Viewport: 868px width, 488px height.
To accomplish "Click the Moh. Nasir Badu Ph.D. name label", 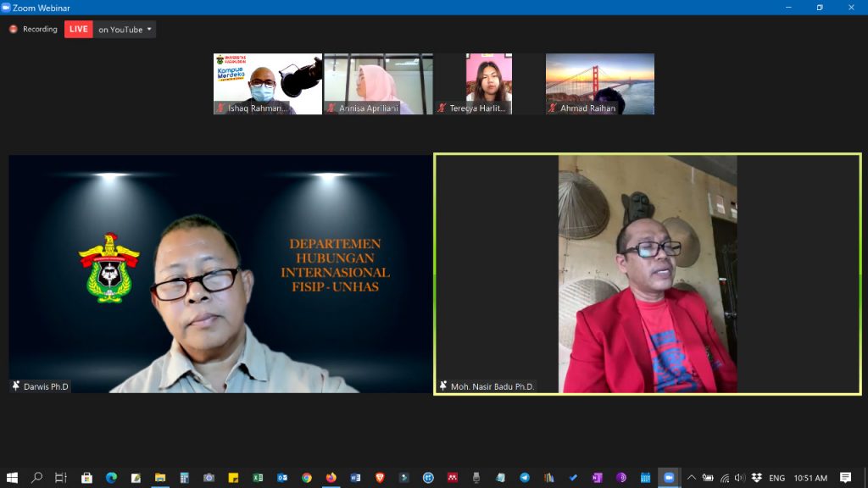I will (x=492, y=386).
